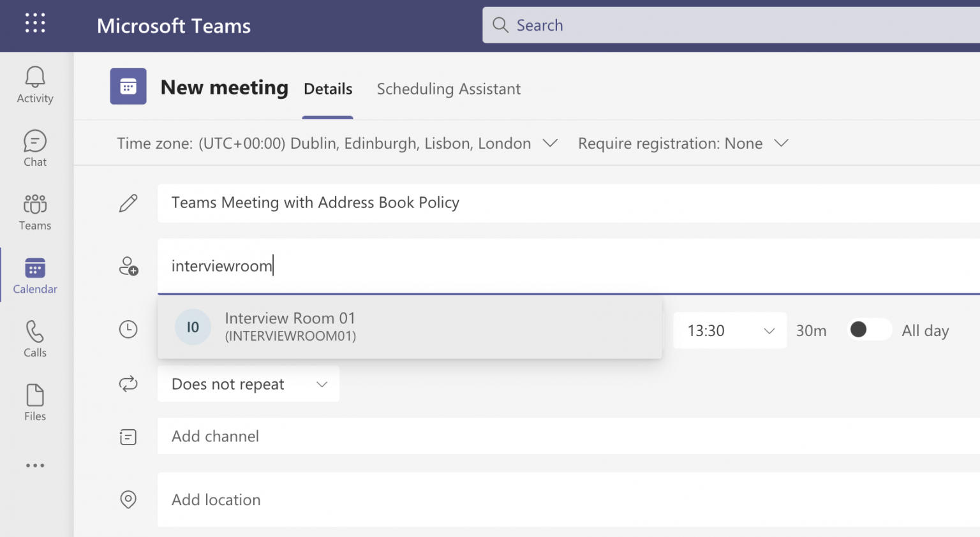Switch to the Scheduling Assistant tab
The image size is (980, 537).
coord(449,89)
